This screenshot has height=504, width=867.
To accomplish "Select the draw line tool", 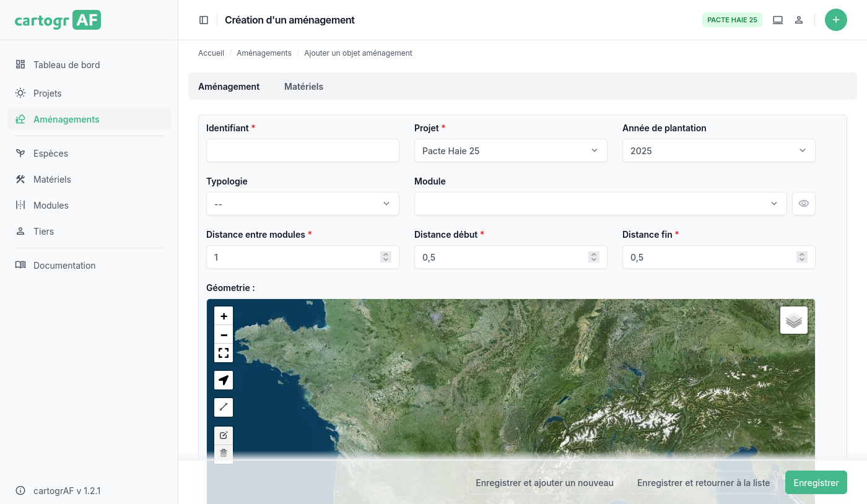I will 224,407.
